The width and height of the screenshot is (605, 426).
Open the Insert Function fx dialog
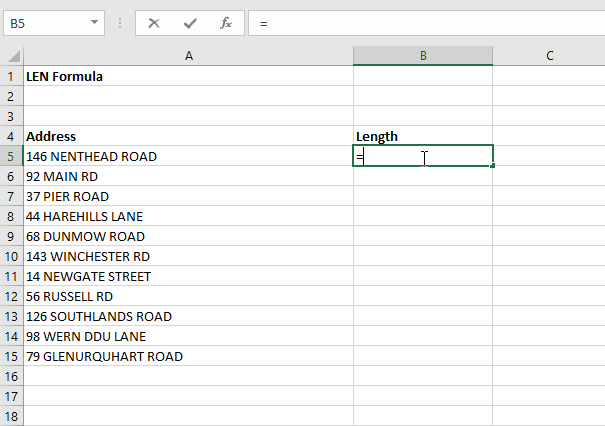226,22
